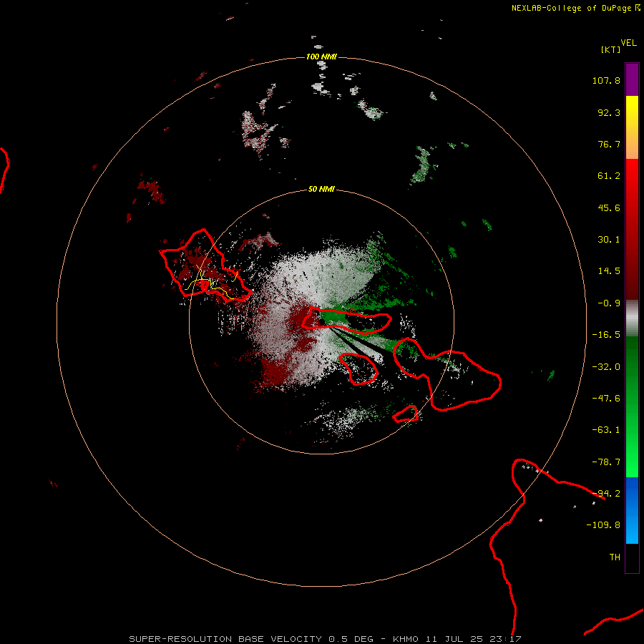
Task: Click the -16.5 legend value
Action: coord(606,335)
